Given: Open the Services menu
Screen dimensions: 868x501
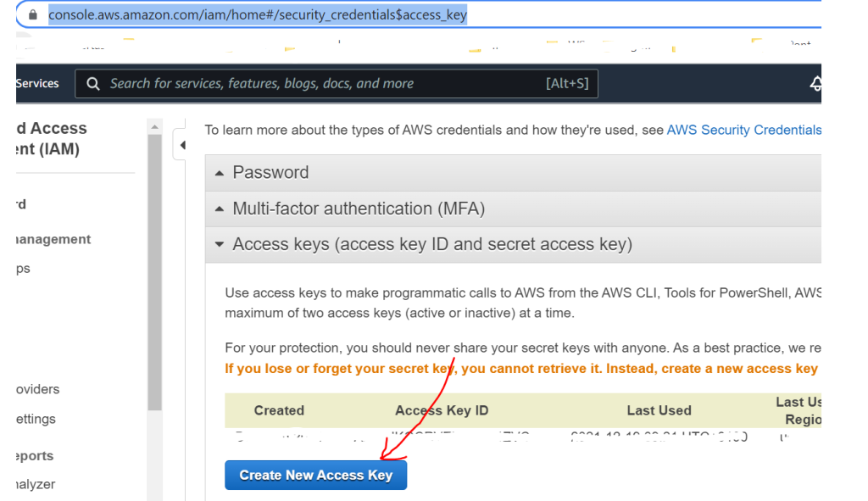Looking at the screenshot, I should click(x=37, y=83).
